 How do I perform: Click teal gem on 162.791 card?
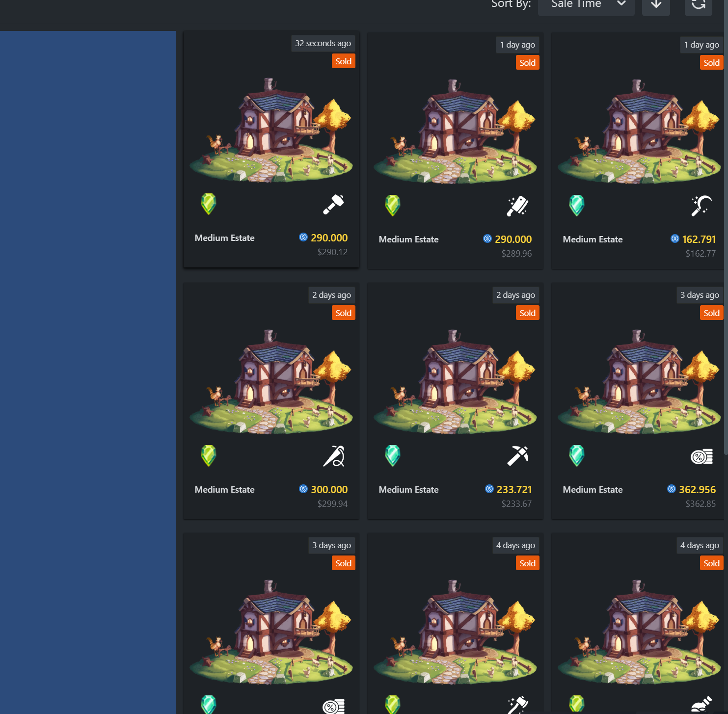click(577, 206)
